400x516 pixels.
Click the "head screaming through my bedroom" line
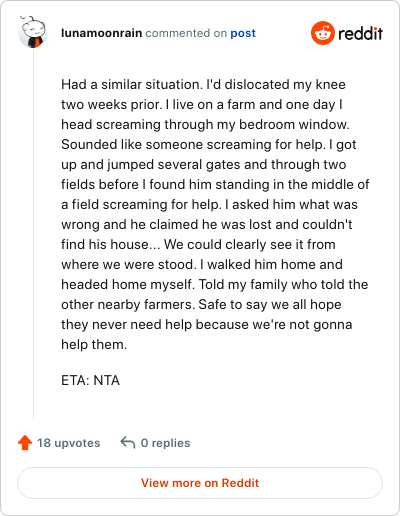pyautogui.click(x=205, y=124)
